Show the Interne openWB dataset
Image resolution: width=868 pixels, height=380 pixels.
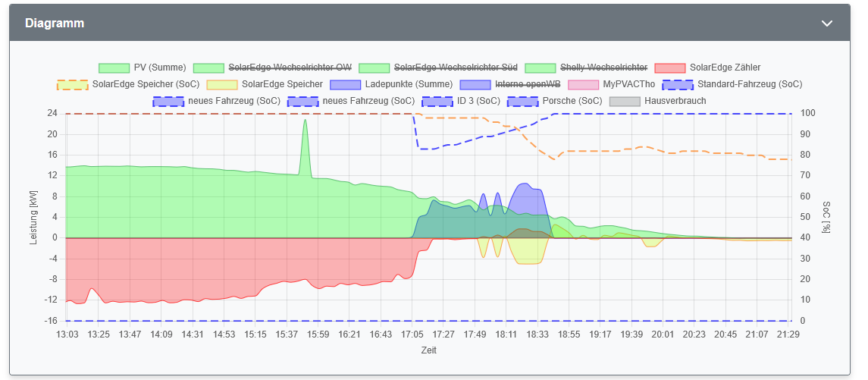(528, 84)
